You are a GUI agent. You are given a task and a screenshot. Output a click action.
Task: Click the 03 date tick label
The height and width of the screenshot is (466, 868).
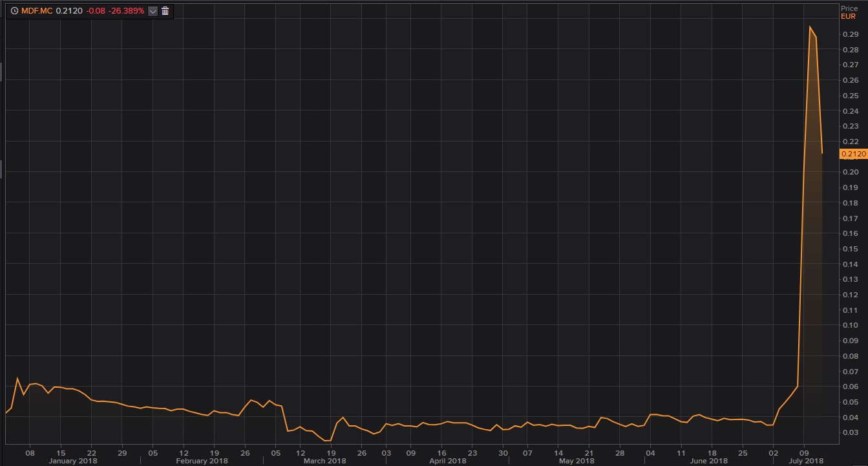pos(386,452)
